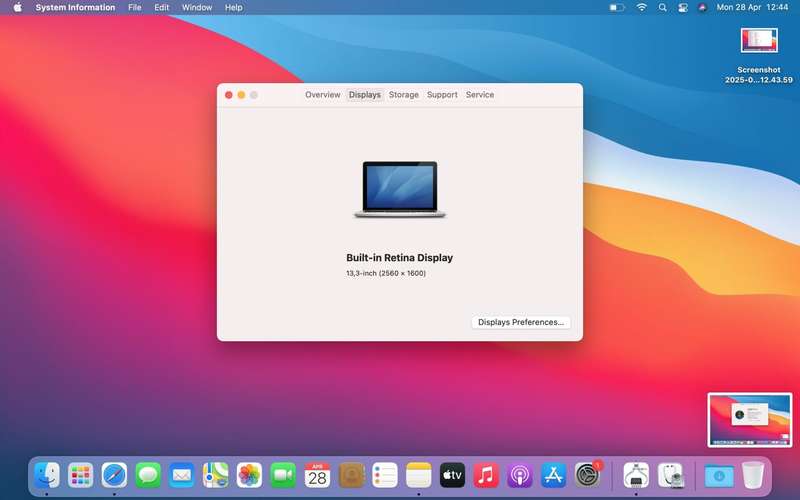The image size is (800, 500).
Task: Open Finder from the dock
Action: pos(47,476)
